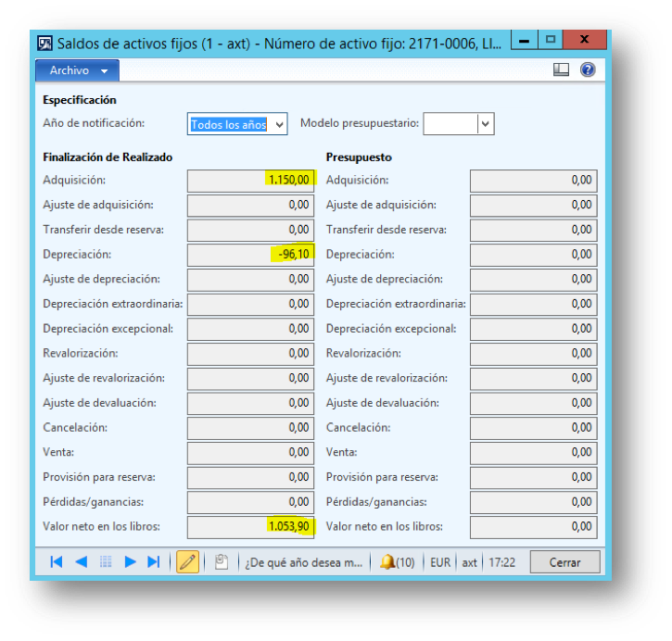This screenshot has height=641, width=672.
Task: Click Presupuesto Adquisición field
Action: 534,181
